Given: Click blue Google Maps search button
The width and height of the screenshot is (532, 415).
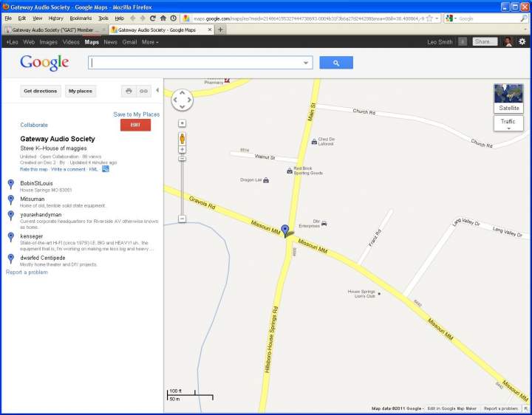Looking at the screenshot, I should [x=336, y=63].
